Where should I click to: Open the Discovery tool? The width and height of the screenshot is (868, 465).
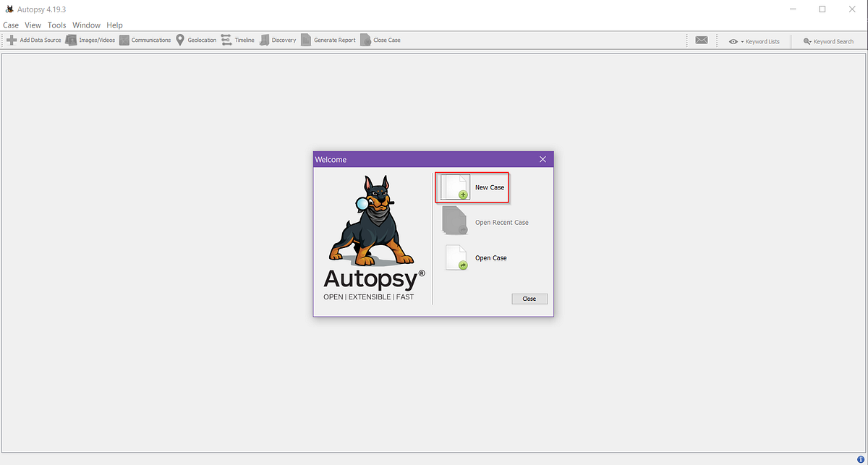coord(278,40)
